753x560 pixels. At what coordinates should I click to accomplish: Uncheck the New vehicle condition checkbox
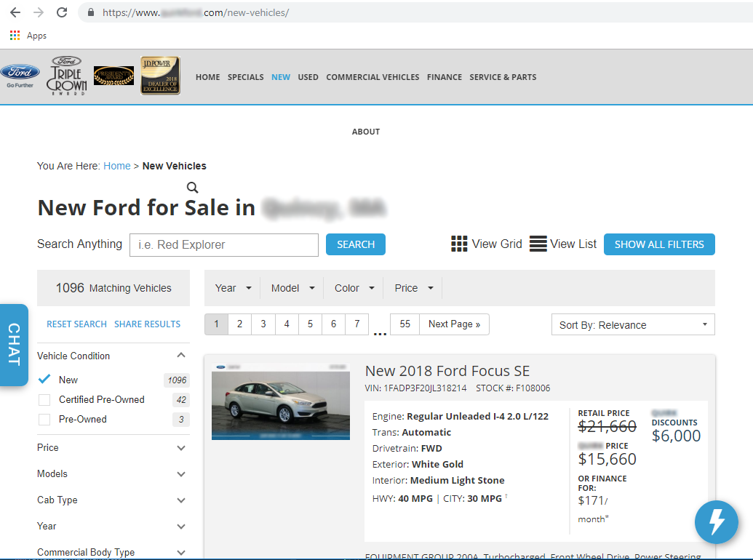(44, 380)
